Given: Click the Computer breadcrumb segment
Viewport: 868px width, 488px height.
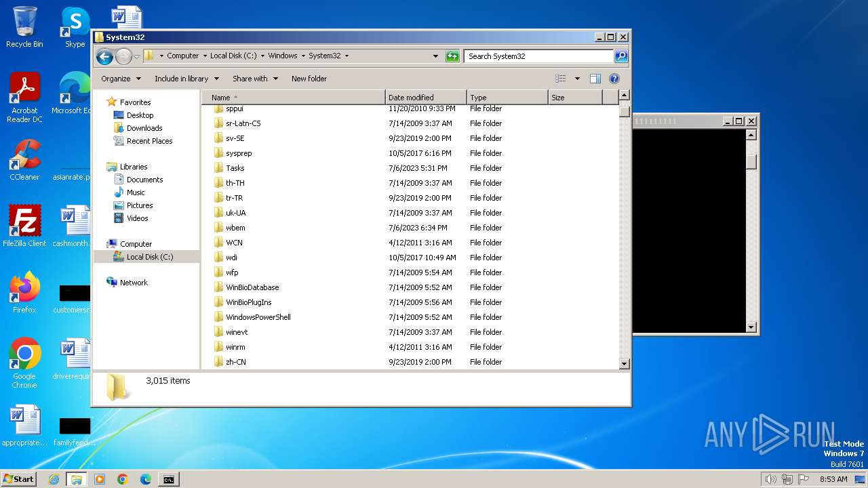Looking at the screenshot, I should pyautogui.click(x=183, y=56).
